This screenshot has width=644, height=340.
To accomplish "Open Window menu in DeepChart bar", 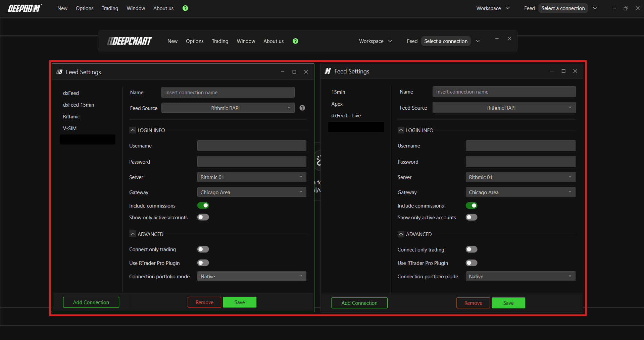I will [246, 41].
